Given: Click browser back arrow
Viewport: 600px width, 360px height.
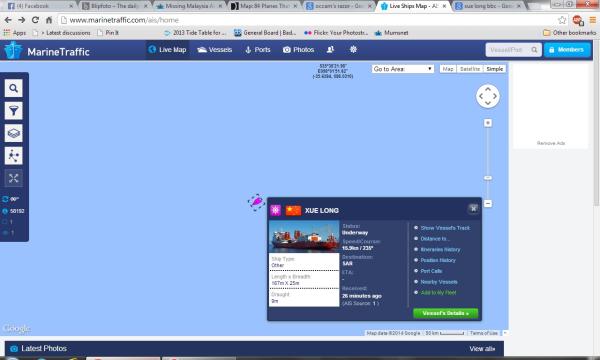Looking at the screenshot, I should click(x=8, y=20).
